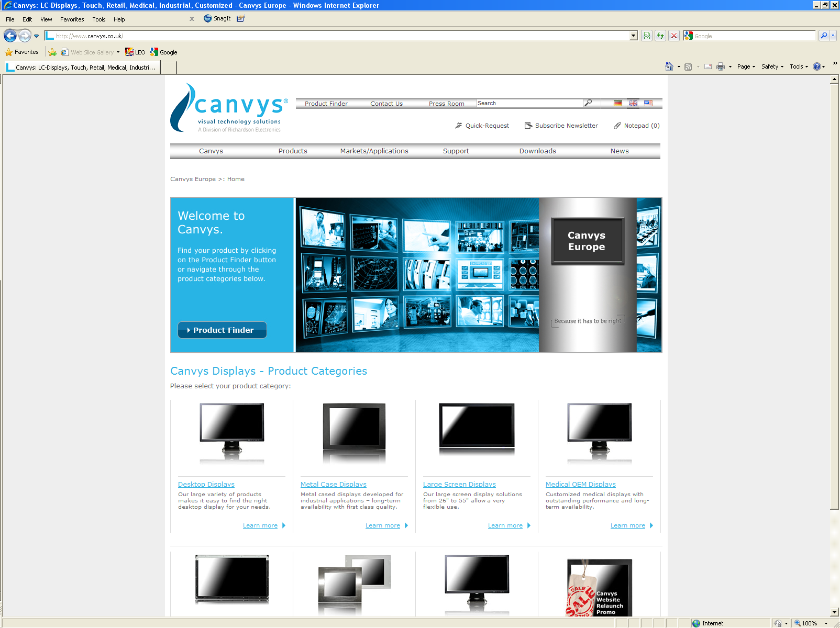The width and height of the screenshot is (840, 628).
Task: Refresh the page with green arrows icon
Action: 660,36
